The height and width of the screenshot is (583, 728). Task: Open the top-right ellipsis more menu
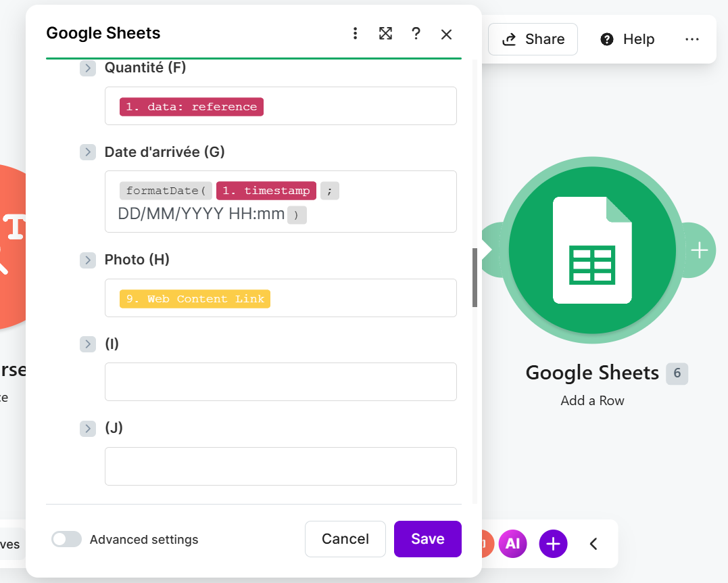pos(691,39)
